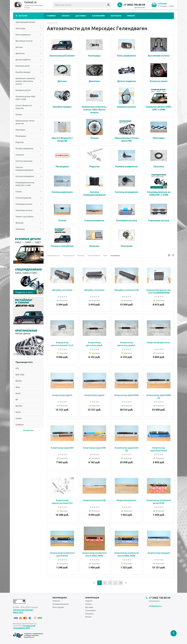Click the green phone icon in header
Viewport: 187px width, 644px height.
120,5
